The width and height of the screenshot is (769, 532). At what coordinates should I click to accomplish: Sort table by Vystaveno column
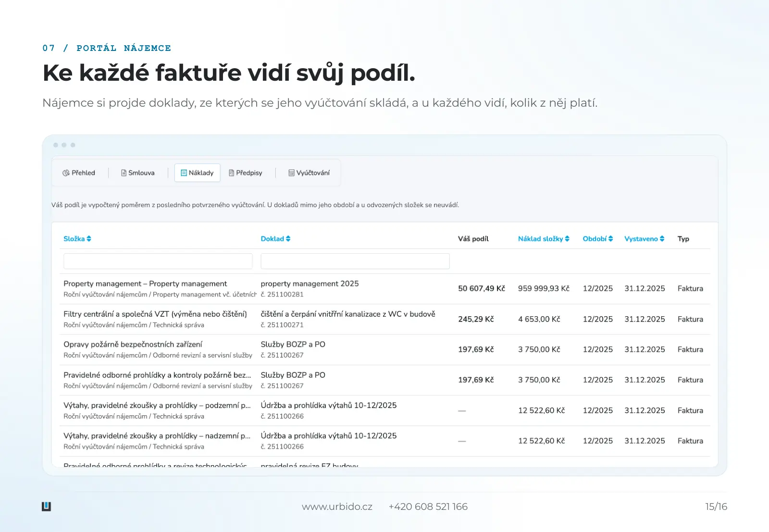coord(645,239)
